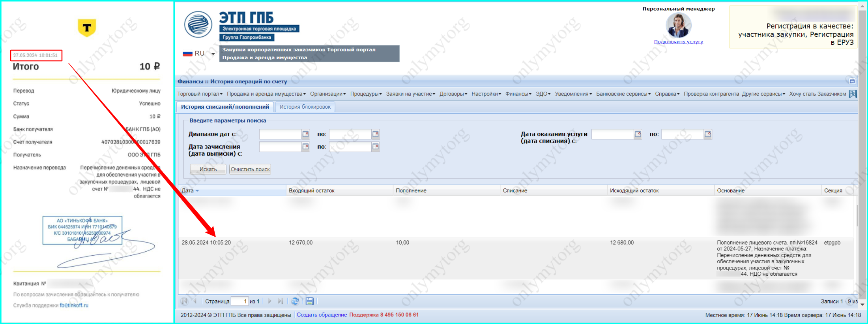
Task: Click into the 'Диапазон дат' по input field
Action: click(351, 134)
